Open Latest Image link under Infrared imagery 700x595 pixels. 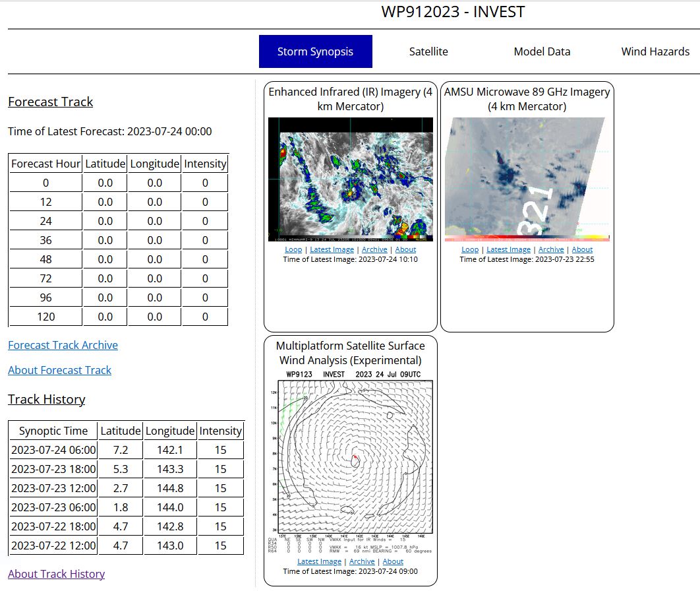[x=332, y=249]
